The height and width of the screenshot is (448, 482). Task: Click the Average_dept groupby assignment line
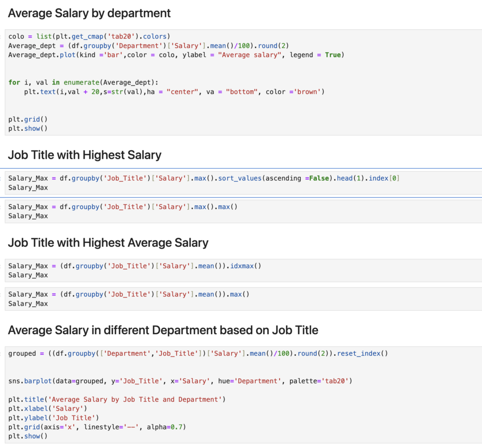click(148, 46)
